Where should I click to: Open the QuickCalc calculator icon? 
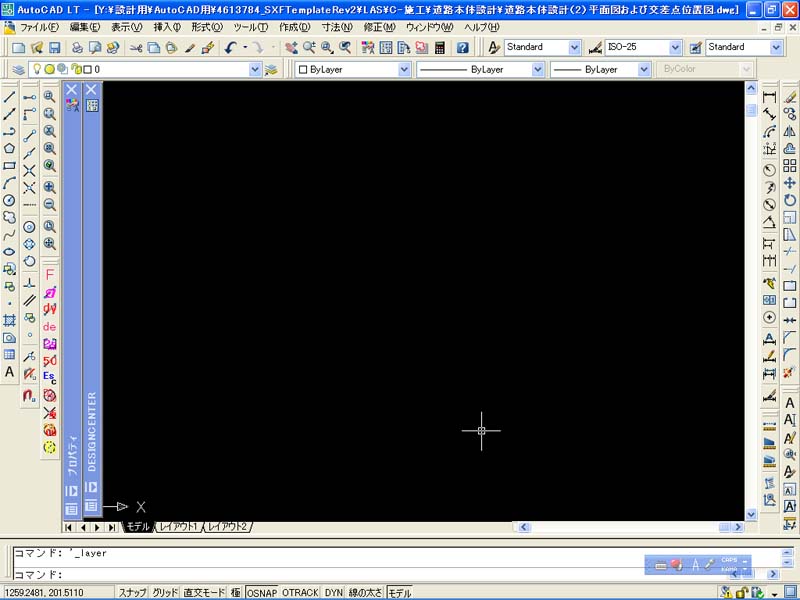pos(439,47)
